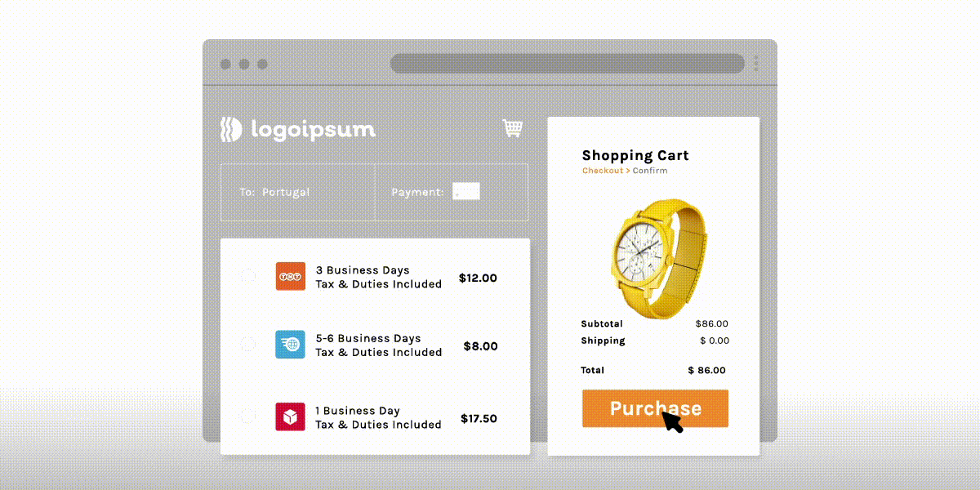Select the 5-6 Business Days radio option
This screenshot has height=490, width=980.
tap(248, 345)
